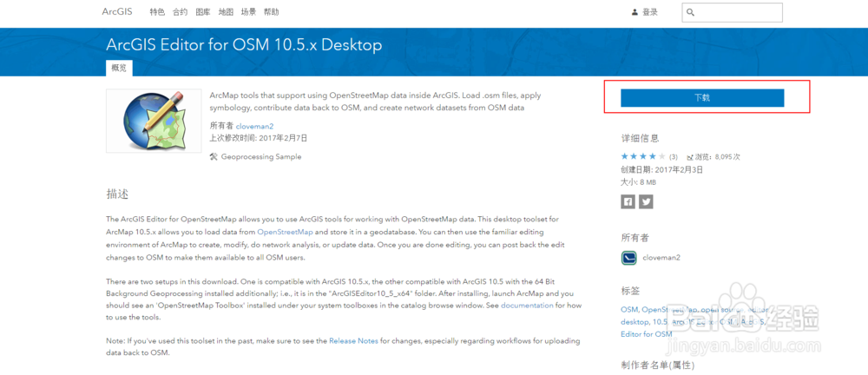
Task: Click the 登录 sign-in link
Action: coord(650,12)
